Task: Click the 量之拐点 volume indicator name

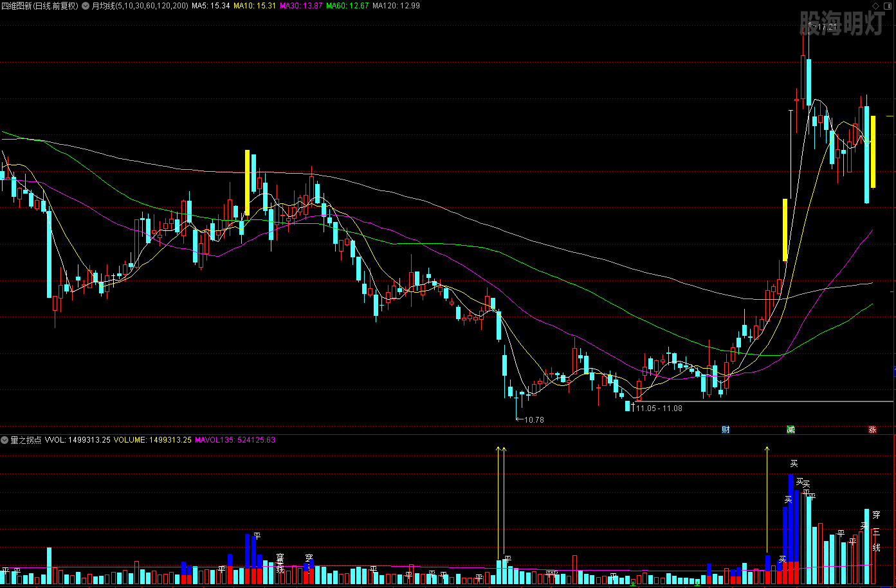Action: pos(26,440)
